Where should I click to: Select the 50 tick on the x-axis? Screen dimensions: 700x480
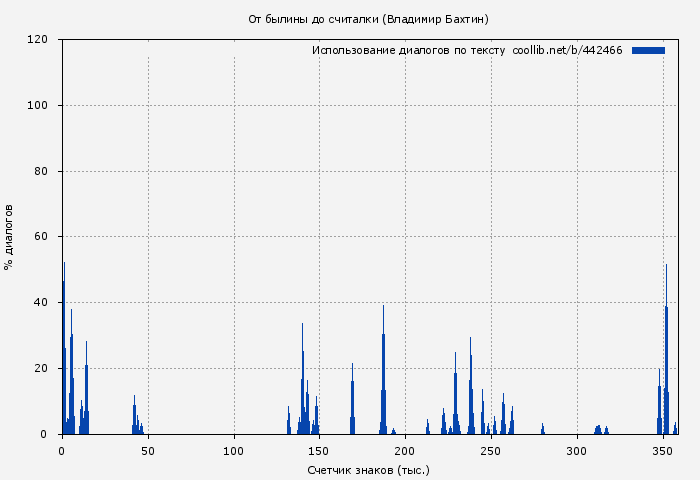[148, 451]
